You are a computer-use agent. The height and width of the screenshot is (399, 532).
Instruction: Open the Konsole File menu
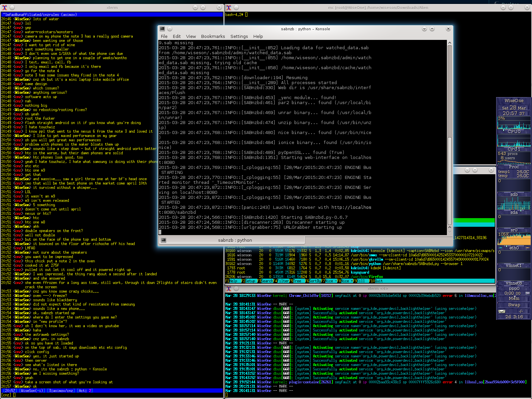point(164,36)
